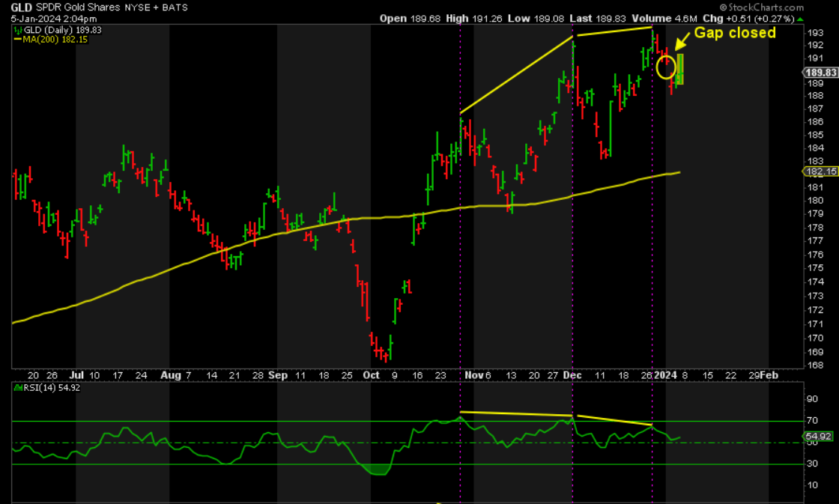Click the Last 189.83 header value

[x=597, y=19]
